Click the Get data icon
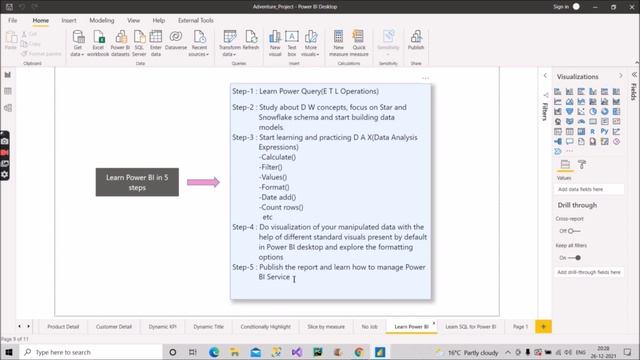640x360 pixels. pyautogui.click(x=78, y=37)
